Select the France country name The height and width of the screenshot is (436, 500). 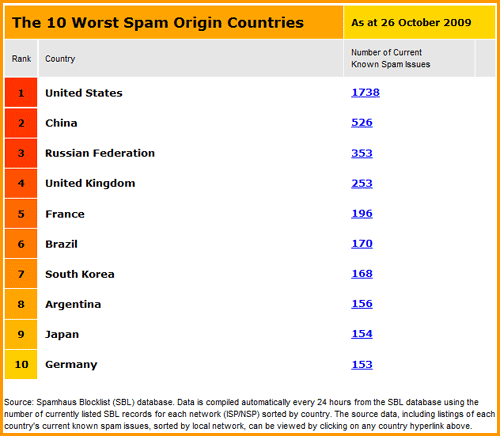click(x=65, y=214)
